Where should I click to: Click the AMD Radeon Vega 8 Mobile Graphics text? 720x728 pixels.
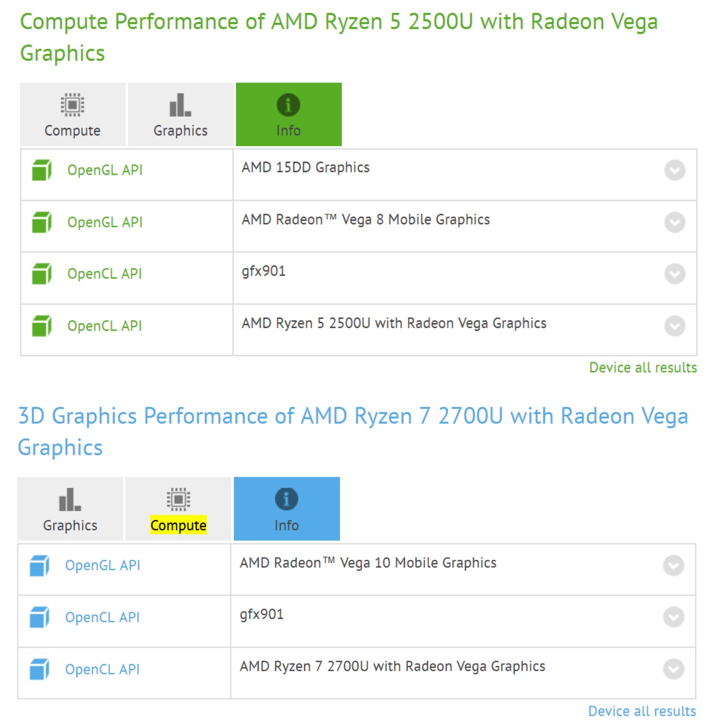click(x=366, y=220)
